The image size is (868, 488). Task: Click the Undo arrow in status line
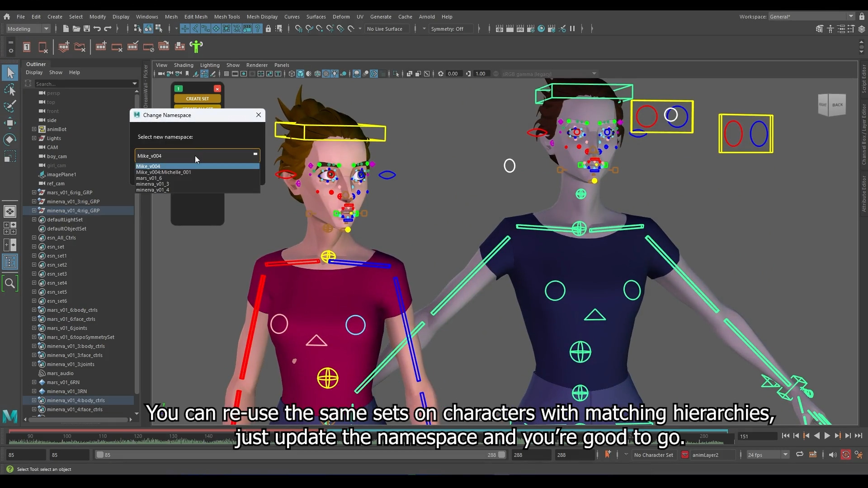tap(97, 28)
